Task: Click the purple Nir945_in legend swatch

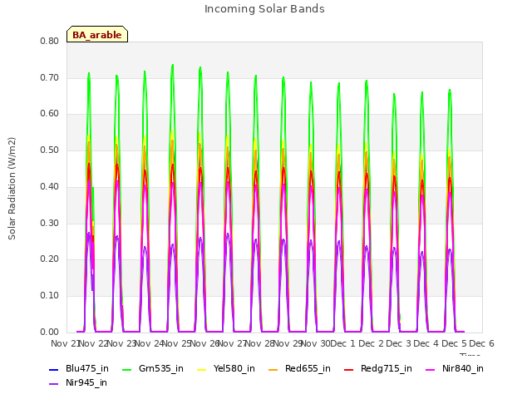Action: [54, 384]
